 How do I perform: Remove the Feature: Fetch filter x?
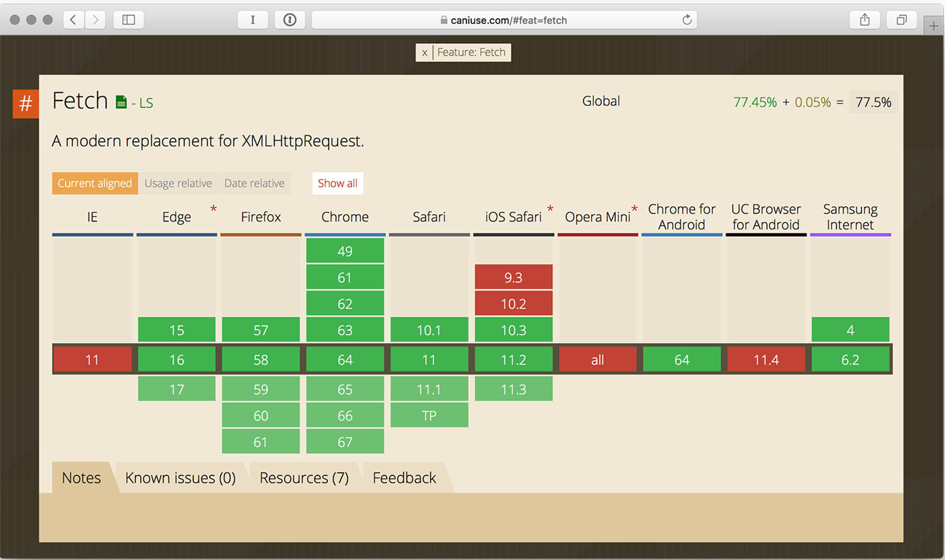pos(424,53)
